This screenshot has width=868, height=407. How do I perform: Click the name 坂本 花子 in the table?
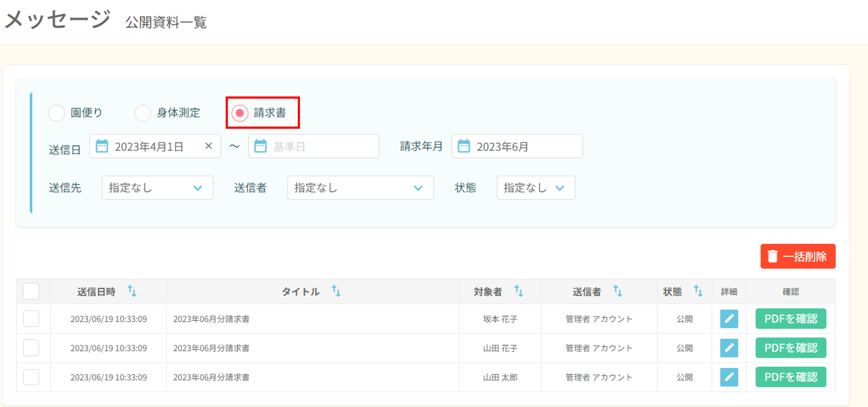pyautogui.click(x=500, y=319)
